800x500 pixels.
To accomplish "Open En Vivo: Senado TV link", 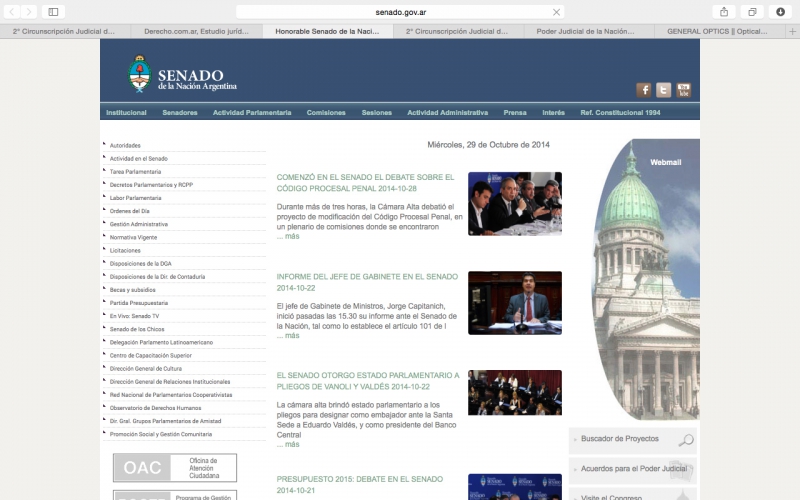I will coord(134,316).
